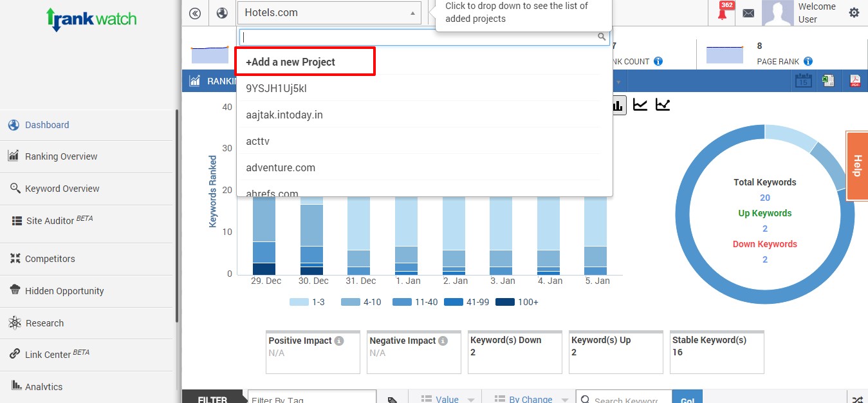Select the plain line chart icon
The image size is (868, 403).
tap(640, 105)
